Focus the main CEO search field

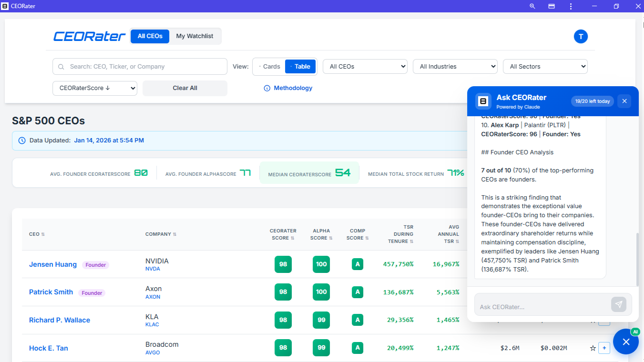coord(140,67)
